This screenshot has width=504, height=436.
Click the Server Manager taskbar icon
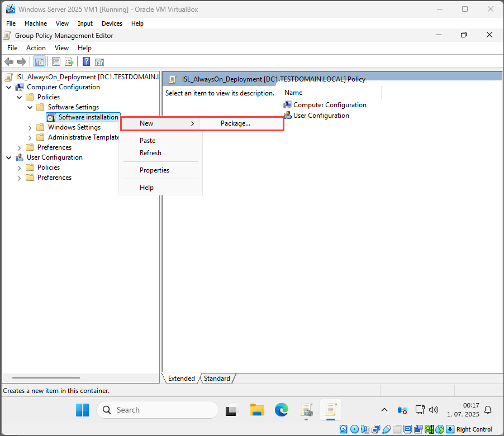coord(306,410)
